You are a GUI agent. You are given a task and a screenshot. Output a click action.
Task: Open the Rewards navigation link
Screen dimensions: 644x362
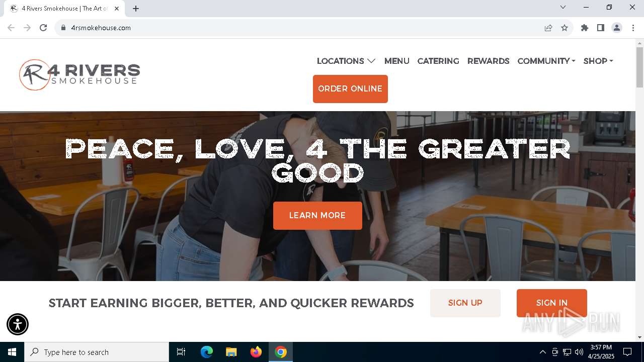(488, 61)
